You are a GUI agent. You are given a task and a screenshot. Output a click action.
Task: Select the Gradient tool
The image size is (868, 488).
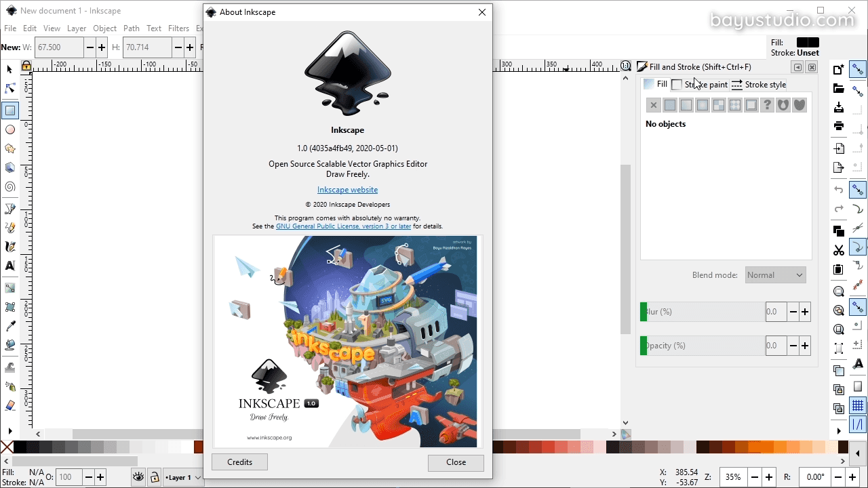coord(9,287)
